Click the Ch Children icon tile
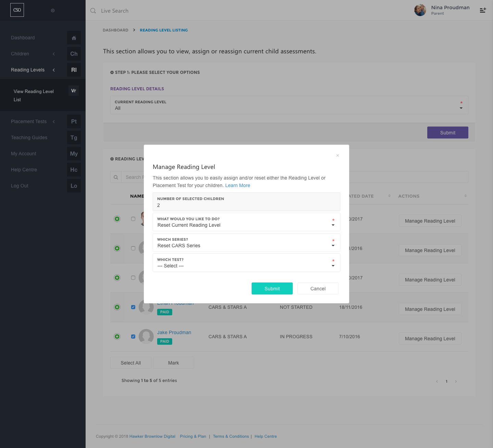The width and height of the screenshot is (493, 448). click(74, 54)
